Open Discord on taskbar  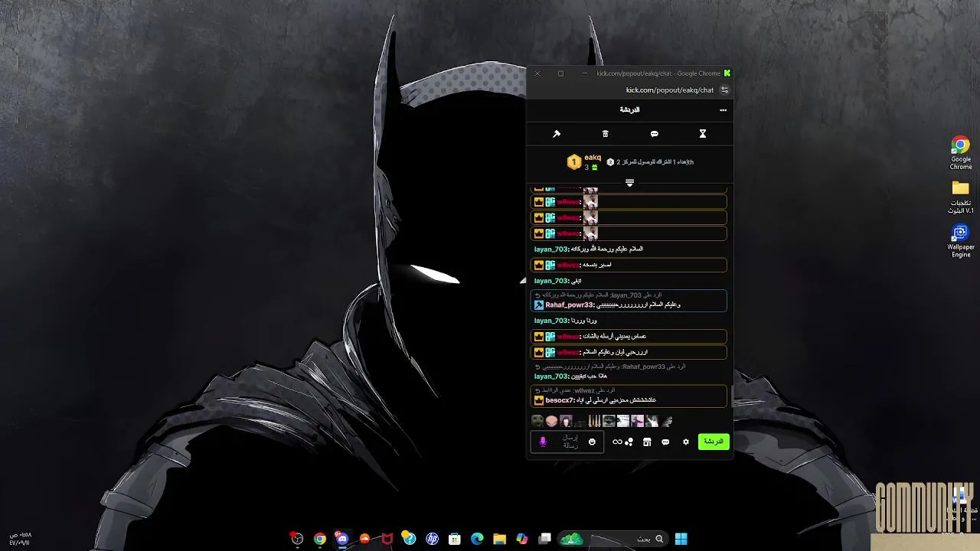point(342,539)
